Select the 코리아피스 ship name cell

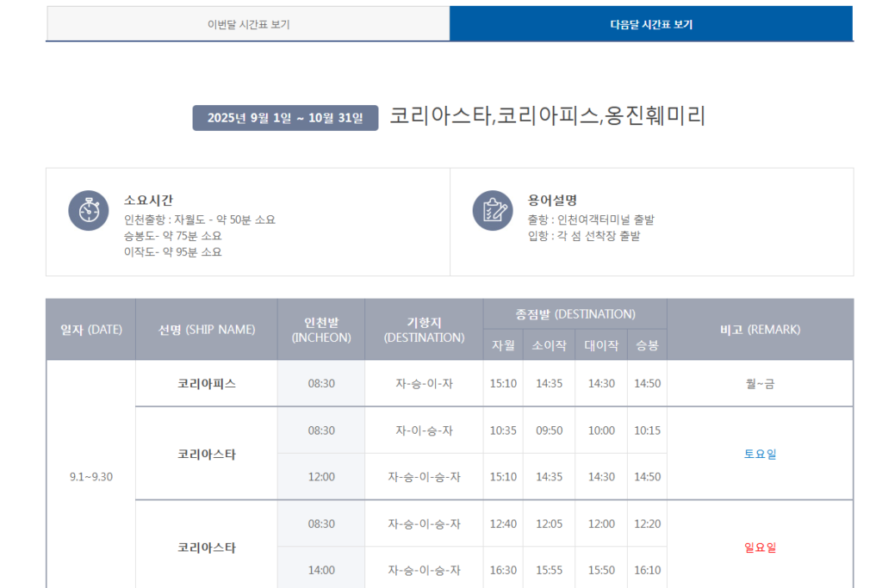pos(207,383)
